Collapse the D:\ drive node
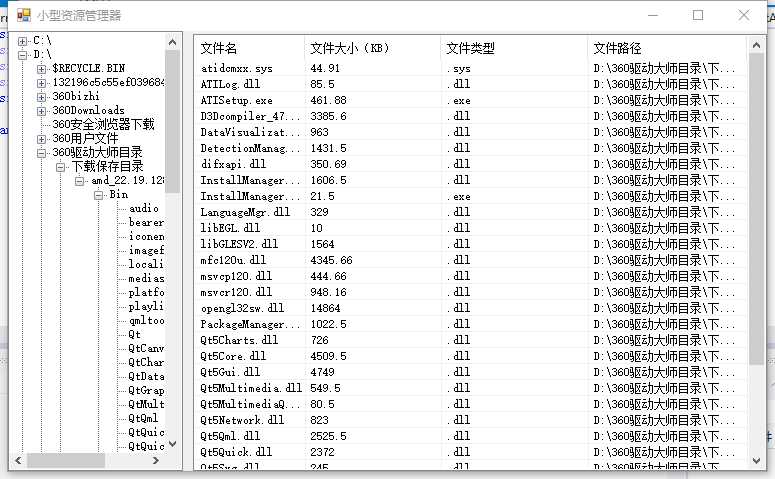The image size is (775, 479). click(23, 55)
